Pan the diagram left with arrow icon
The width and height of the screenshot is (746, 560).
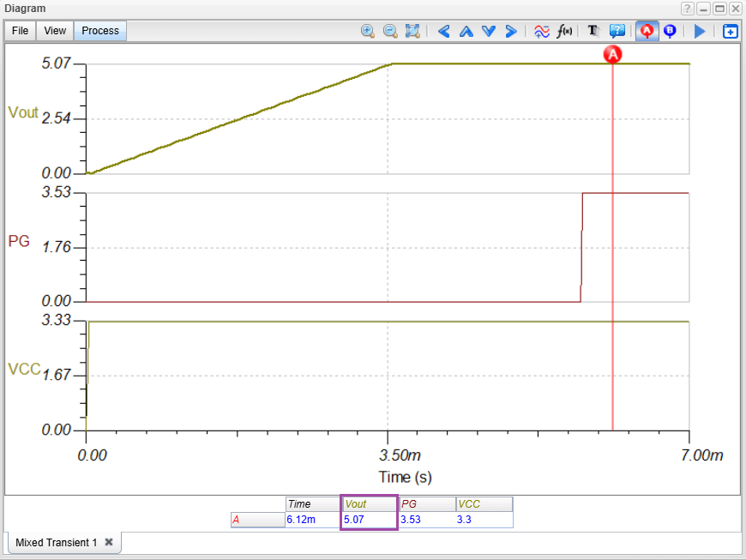click(444, 31)
